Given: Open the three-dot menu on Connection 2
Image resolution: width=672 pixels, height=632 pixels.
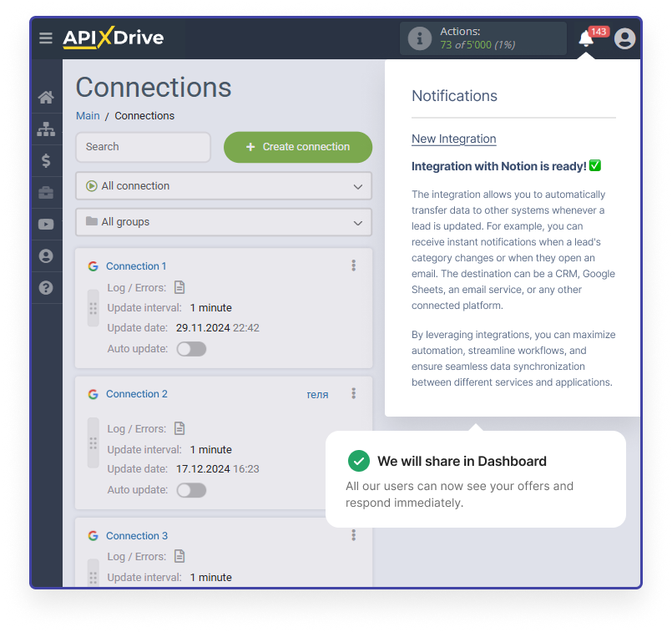Looking at the screenshot, I should (353, 393).
